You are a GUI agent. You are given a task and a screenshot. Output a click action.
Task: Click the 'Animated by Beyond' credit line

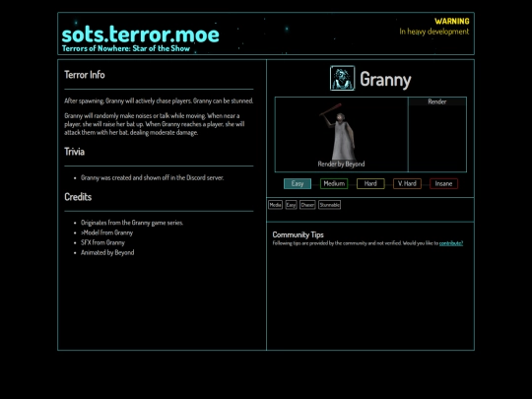pyautogui.click(x=107, y=252)
